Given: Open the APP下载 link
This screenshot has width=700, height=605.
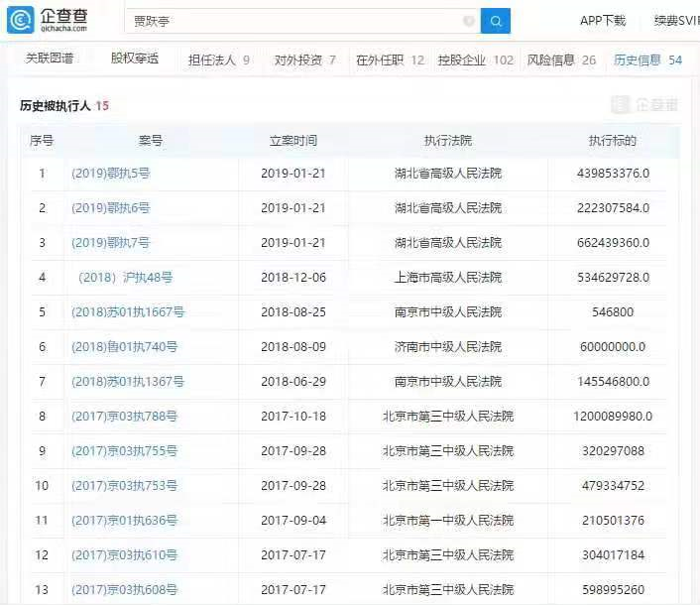Looking at the screenshot, I should pyautogui.click(x=603, y=21).
